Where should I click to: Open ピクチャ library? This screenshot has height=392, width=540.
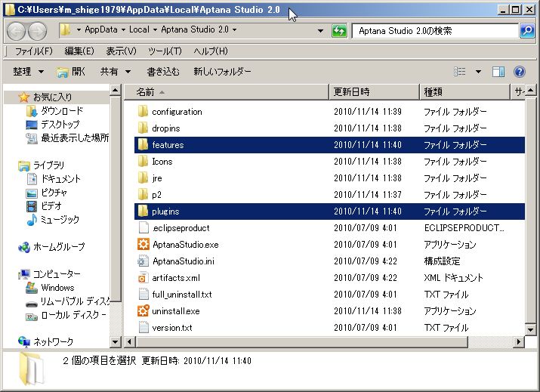pos(54,193)
